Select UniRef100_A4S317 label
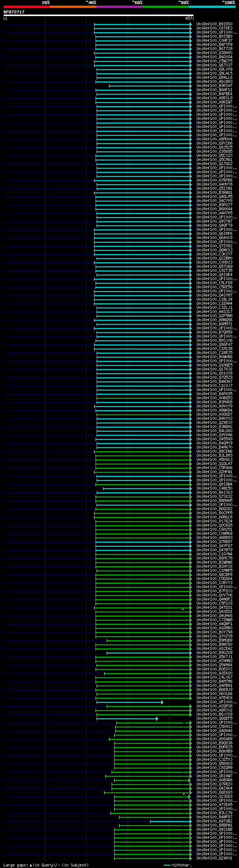 (214, 312)
